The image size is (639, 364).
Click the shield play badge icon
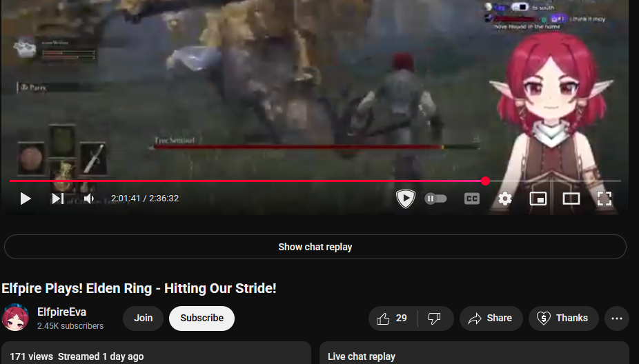tap(406, 199)
